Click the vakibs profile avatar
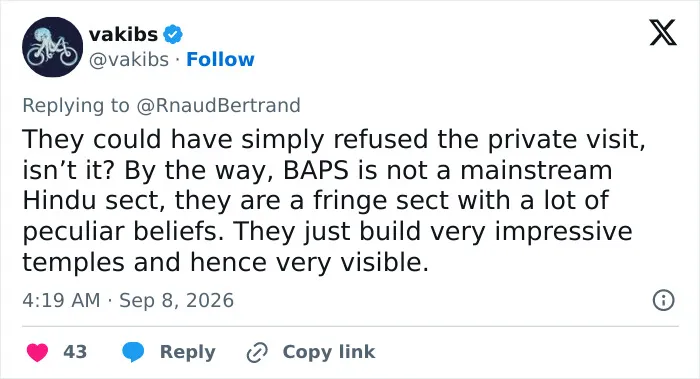The width and height of the screenshot is (700, 379). [53, 47]
